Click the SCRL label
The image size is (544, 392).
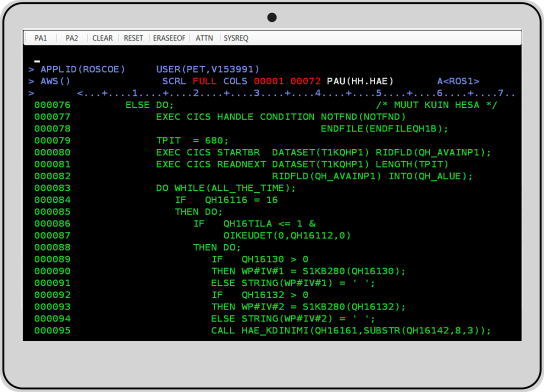[x=174, y=81]
